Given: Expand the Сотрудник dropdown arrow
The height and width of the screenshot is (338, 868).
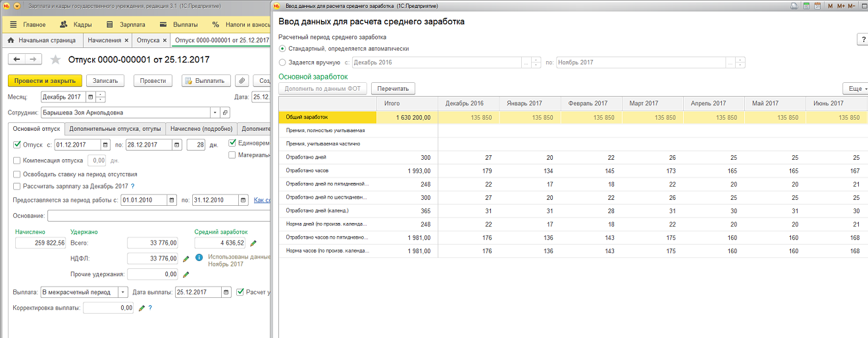Looking at the screenshot, I should tap(215, 112).
